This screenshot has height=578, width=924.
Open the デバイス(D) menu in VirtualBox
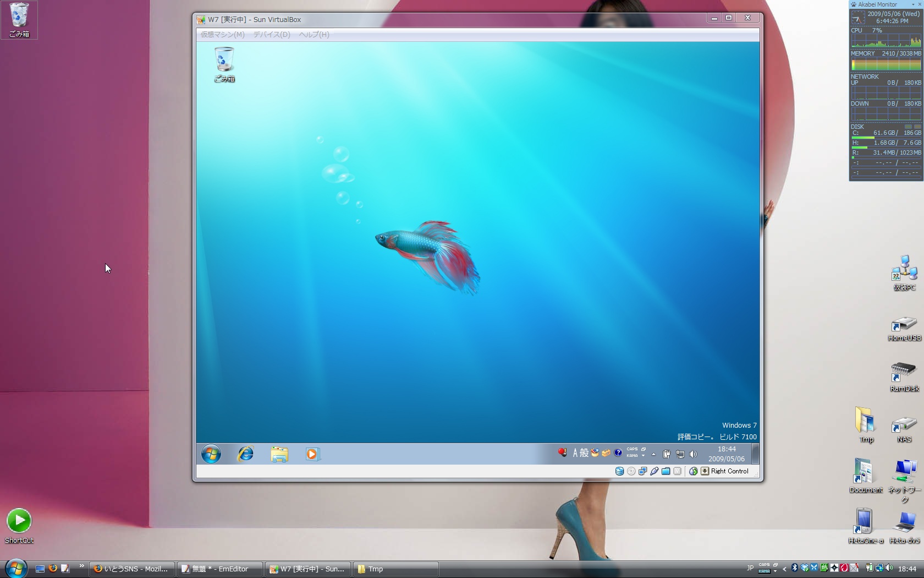coord(271,35)
